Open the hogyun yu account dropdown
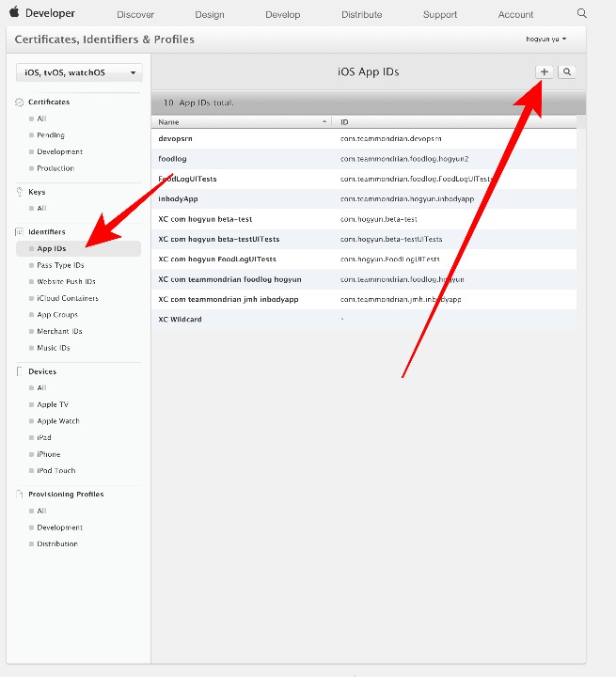The height and width of the screenshot is (677, 616). coord(546,39)
